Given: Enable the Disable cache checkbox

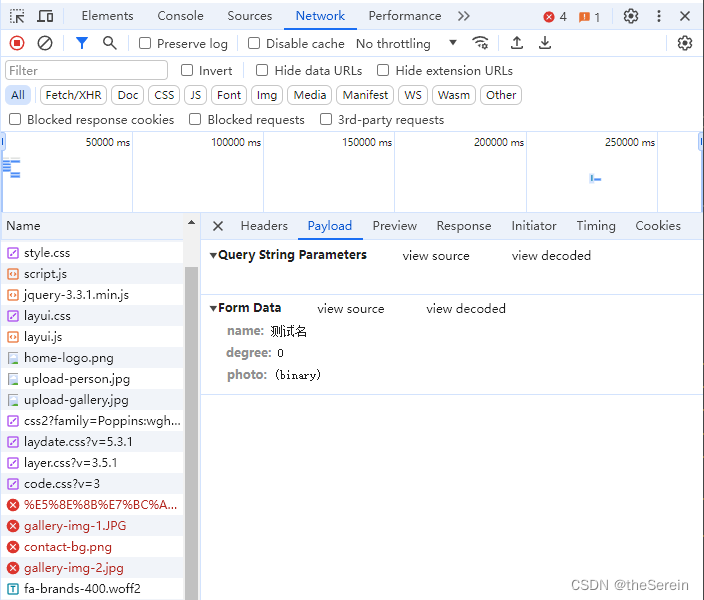Looking at the screenshot, I should click(x=254, y=44).
